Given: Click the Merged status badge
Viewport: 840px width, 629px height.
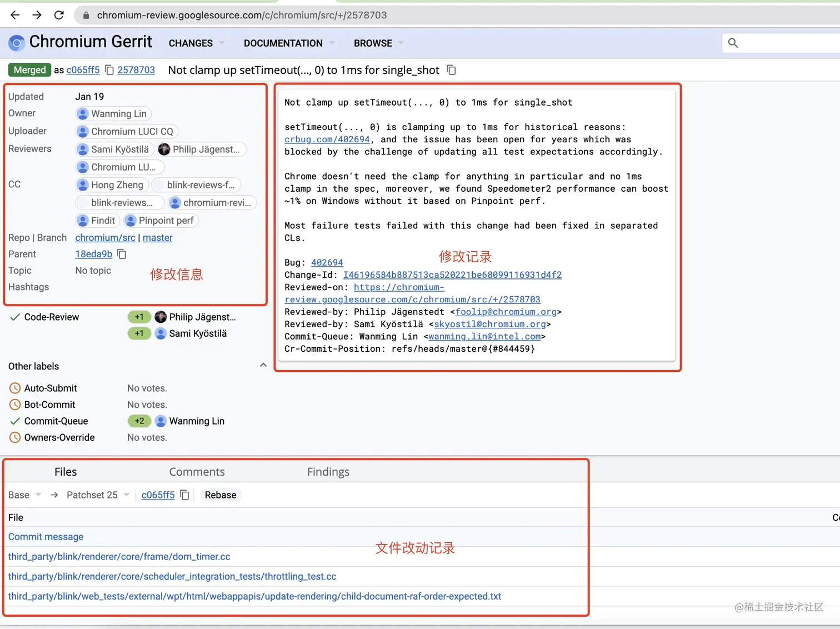Looking at the screenshot, I should [x=29, y=70].
